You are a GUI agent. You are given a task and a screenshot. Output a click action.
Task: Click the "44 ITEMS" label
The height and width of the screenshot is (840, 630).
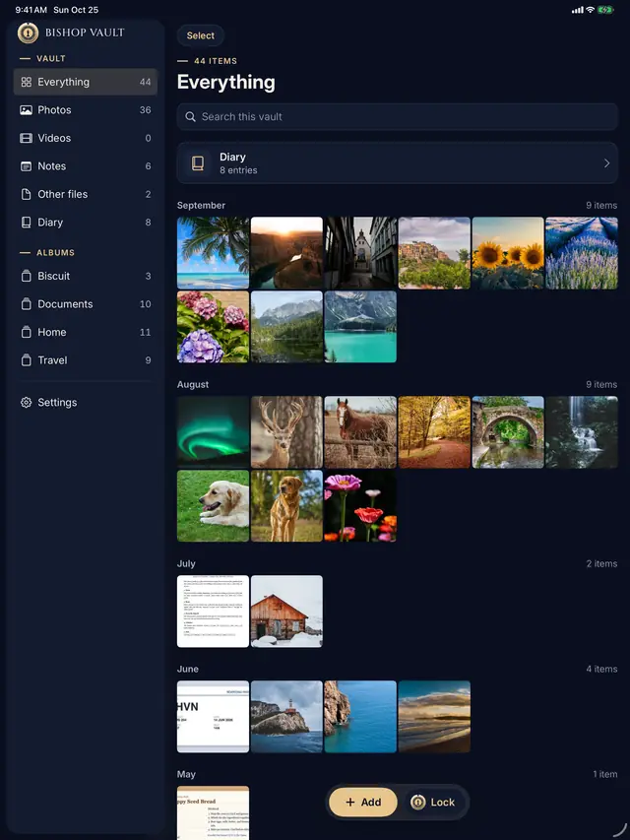click(216, 61)
